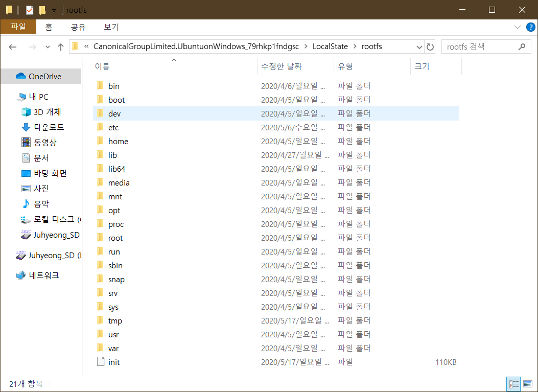
Task: Select the home folder icon
Action: (100, 141)
